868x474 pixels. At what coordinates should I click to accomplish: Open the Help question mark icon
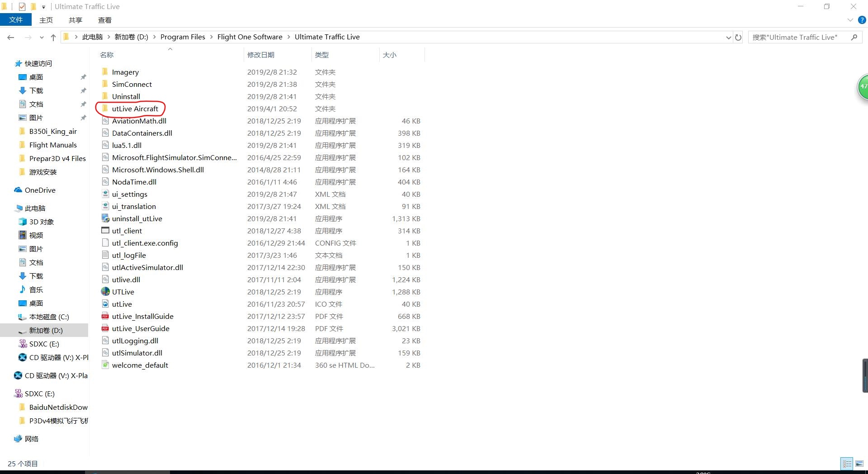tap(862, 20)
